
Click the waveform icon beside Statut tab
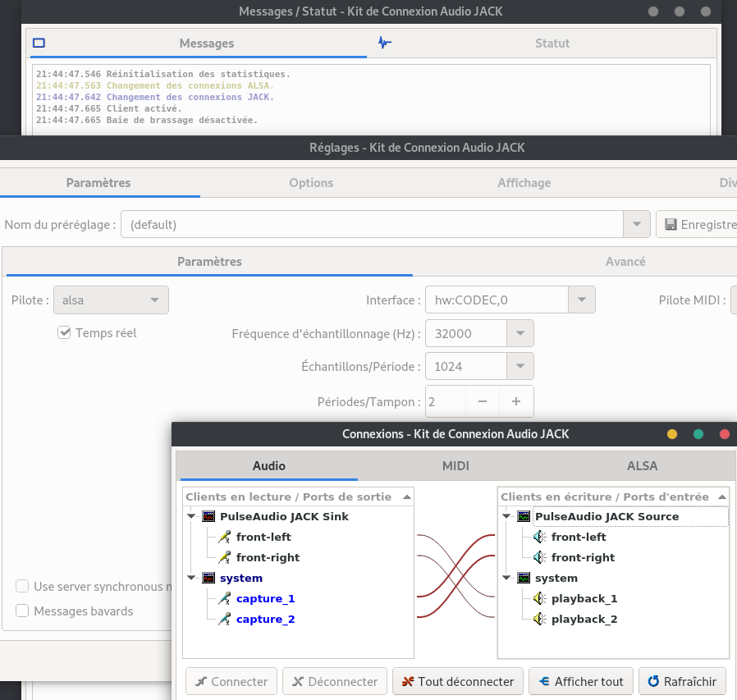(x=384, y=43)
